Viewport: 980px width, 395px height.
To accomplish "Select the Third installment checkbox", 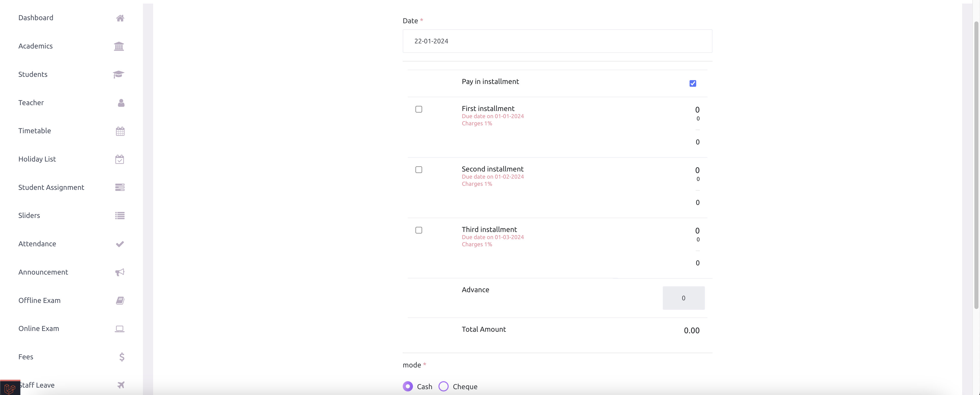I will tap(419, 230).
